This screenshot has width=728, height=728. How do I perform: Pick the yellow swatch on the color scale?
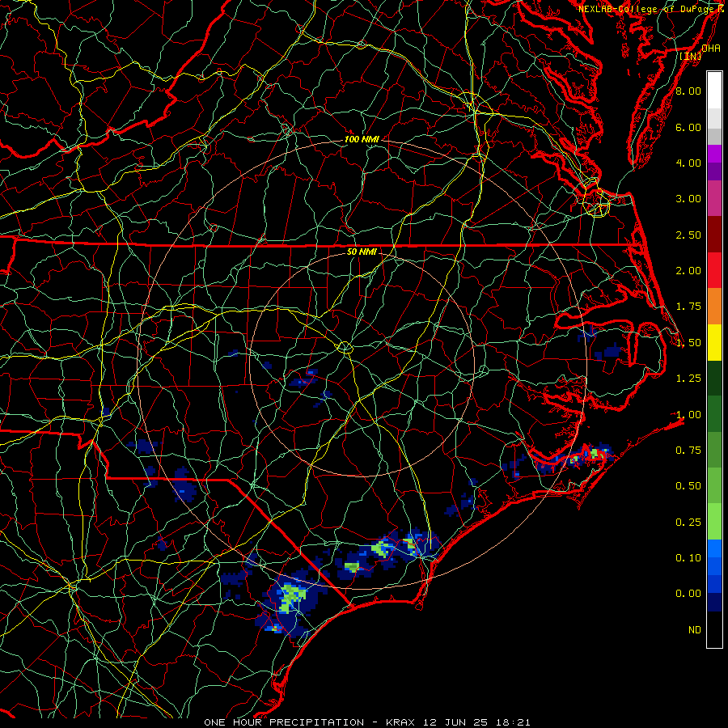coord(714,342)
